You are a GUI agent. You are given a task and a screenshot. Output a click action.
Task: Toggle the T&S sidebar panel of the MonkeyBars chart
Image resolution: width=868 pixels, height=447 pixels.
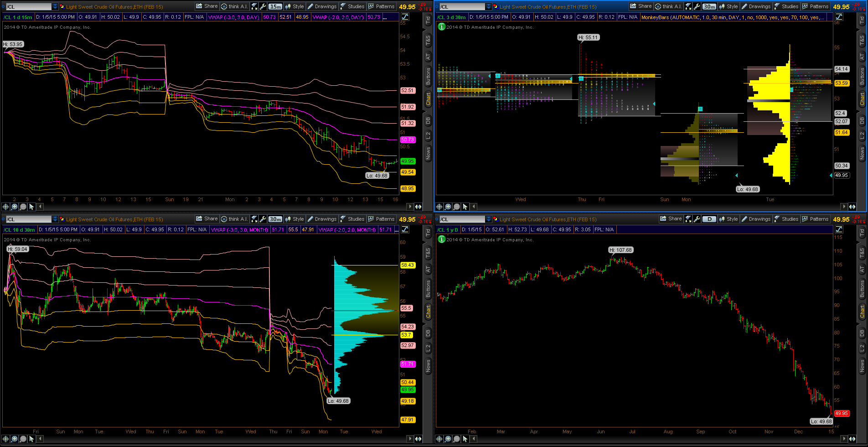click(x=862, y=41)
